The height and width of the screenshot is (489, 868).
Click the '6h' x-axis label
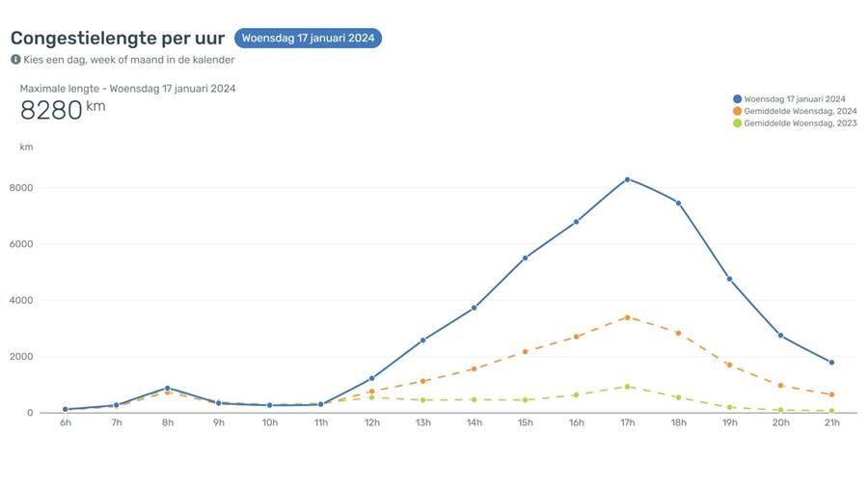pos(66,423)
